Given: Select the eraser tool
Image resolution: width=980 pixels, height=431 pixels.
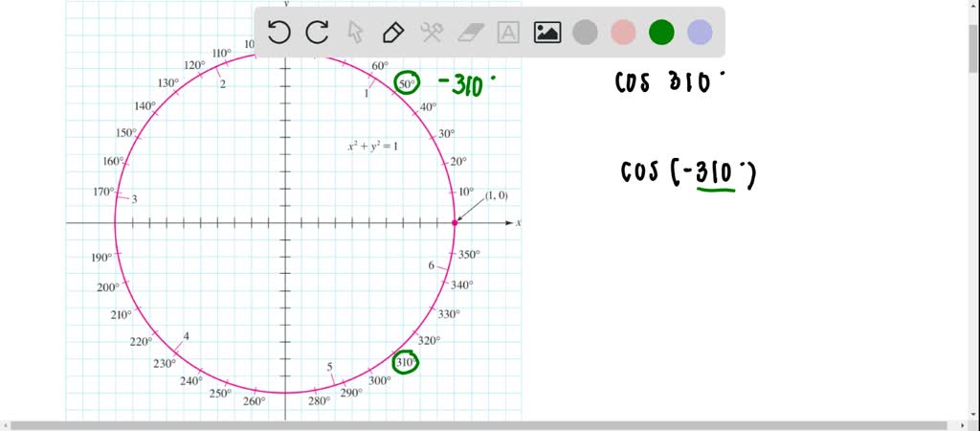Looking at the screenshot, I should coord(470,33).
